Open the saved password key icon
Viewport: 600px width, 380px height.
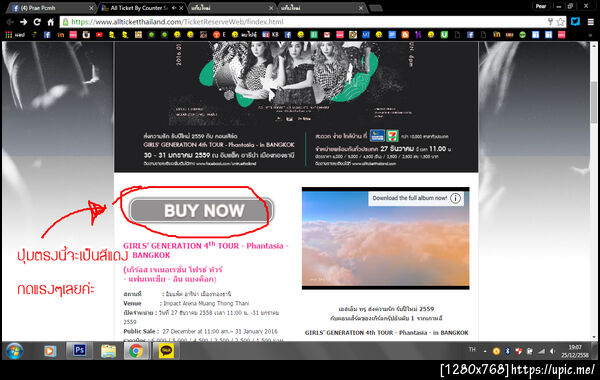(550, 22)
